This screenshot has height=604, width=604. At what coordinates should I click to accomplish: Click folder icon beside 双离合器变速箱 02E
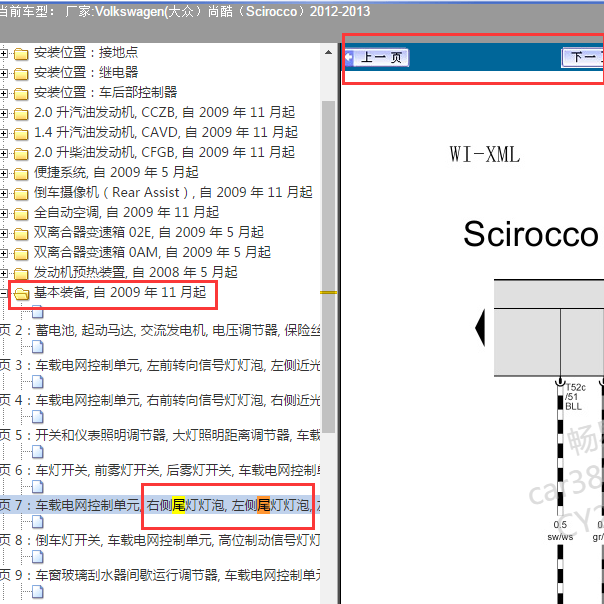[21, 234]
